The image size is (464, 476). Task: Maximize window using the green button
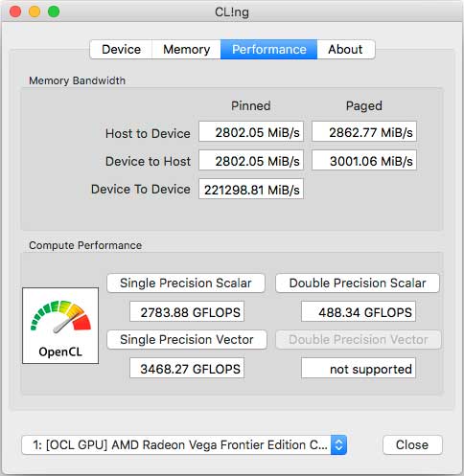[54, 11]
